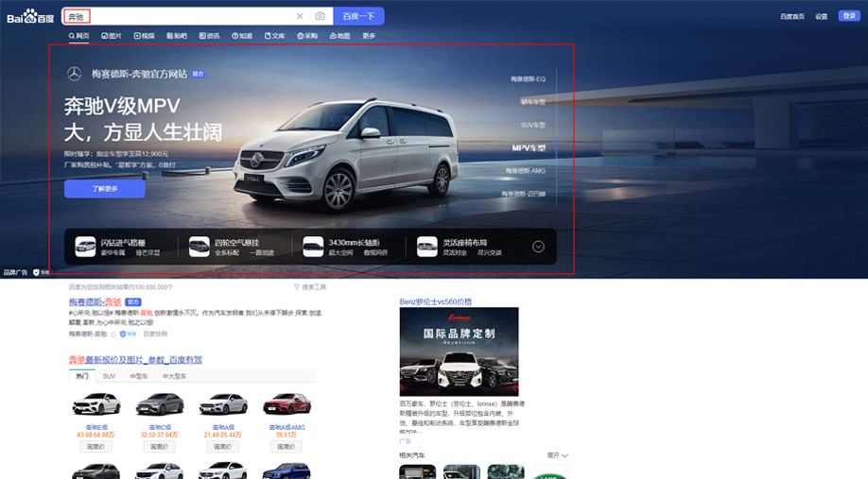Select 轿车车型 in banner side menu
Viewport: 868px width, 479px height.
[x=532, y=102]
